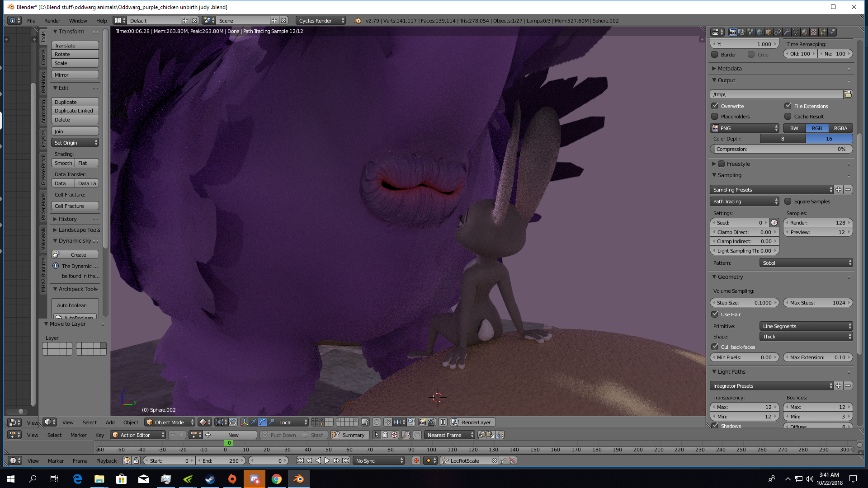Open the Particles properties tab
This screenshot has width=868, height=488.
click(823, 32)
